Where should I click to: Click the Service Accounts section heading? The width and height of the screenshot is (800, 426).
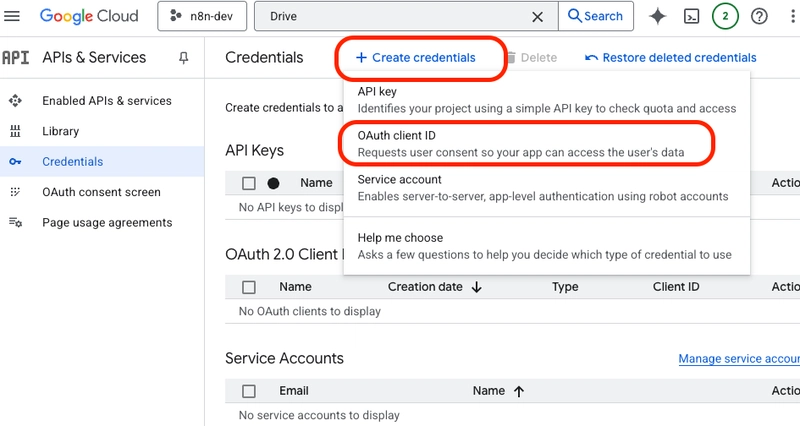(x=284, y=358)
